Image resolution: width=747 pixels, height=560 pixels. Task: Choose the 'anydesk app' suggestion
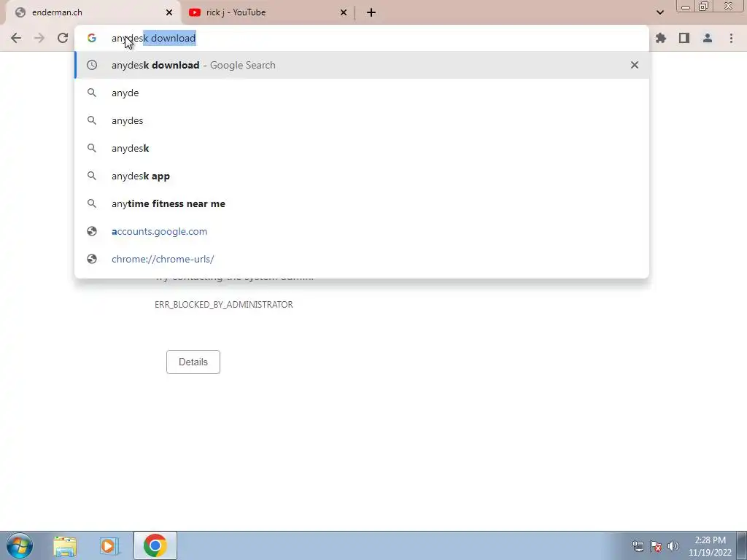(x=362, y=176)
